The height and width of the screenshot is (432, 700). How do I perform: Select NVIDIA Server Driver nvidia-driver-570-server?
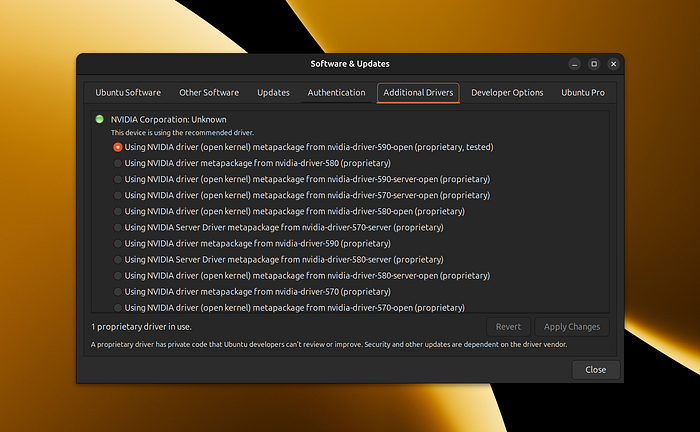(118, 227)
